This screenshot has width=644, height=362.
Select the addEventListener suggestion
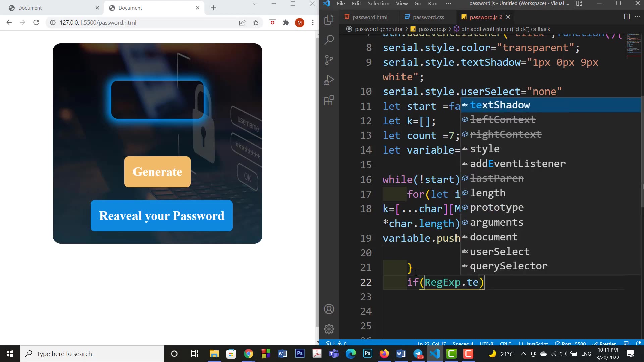point(518,164)
